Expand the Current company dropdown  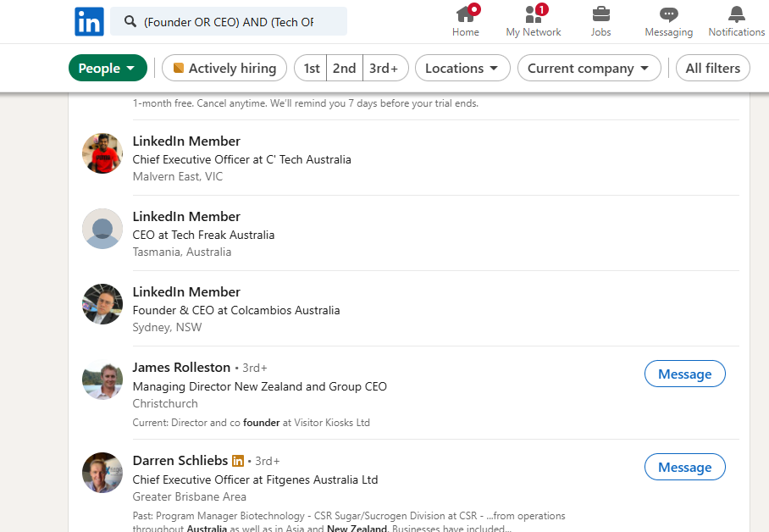tap(589, 68)
